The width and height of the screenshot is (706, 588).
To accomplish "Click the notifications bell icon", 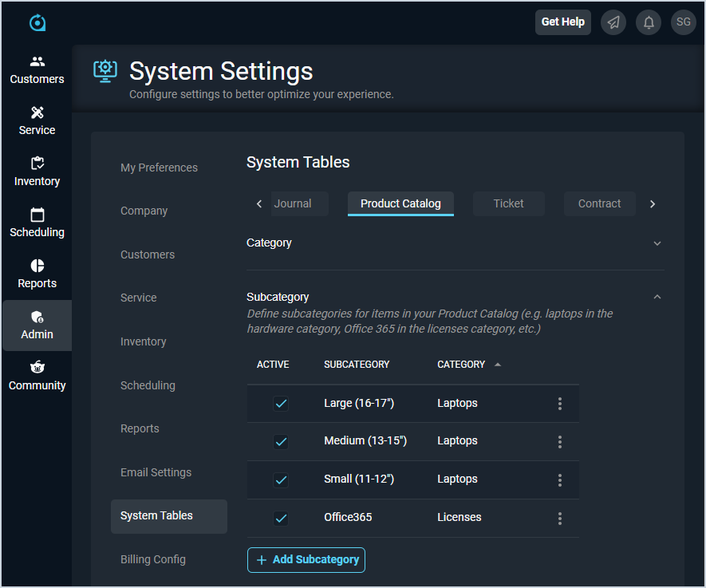I will pyautogui.click(x=649, y=22).
